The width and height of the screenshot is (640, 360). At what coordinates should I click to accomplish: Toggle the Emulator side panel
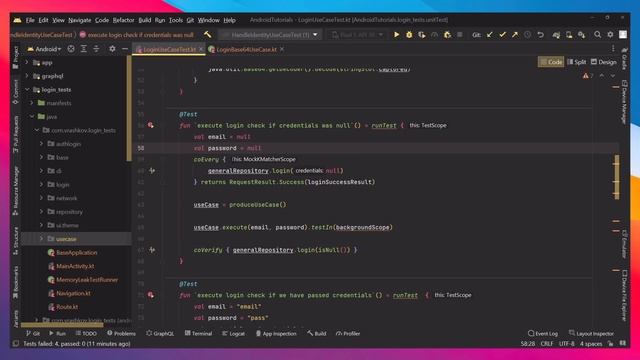[x=624, y=244]
